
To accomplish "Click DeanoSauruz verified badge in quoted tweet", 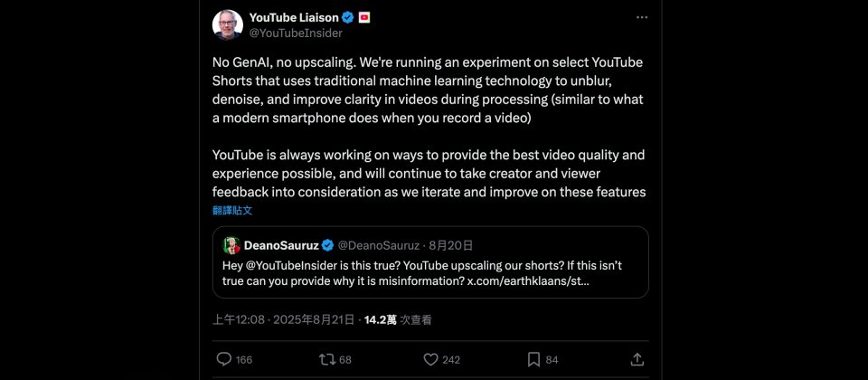I will (x=328, y=245).
